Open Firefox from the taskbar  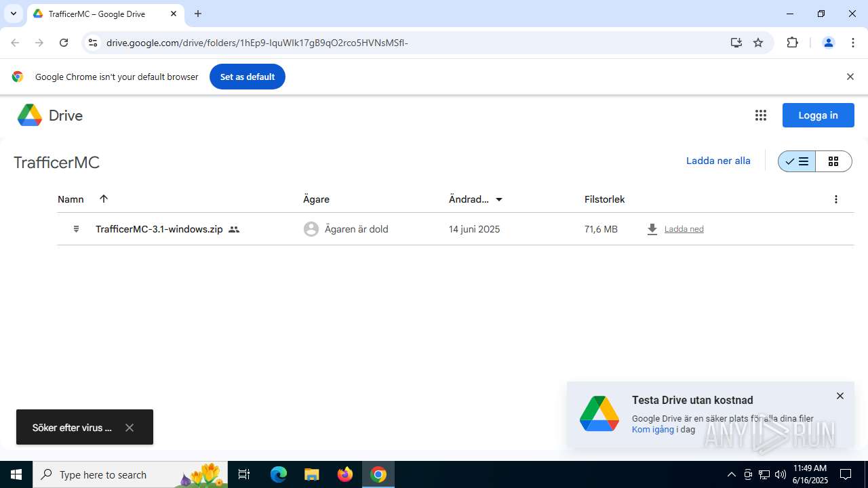[x=345, y=474]
